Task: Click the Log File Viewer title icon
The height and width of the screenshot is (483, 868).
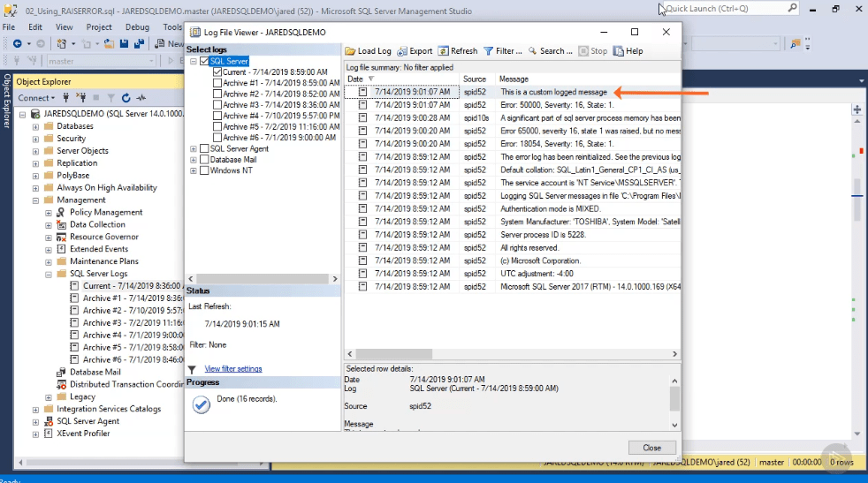Action: click(195, 32)
